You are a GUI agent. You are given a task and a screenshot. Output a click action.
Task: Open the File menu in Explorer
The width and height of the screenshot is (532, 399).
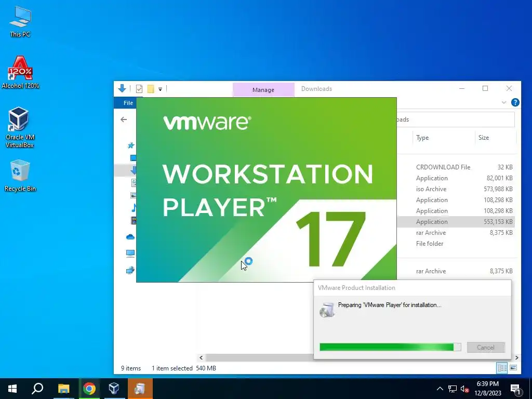pos(128,103)
